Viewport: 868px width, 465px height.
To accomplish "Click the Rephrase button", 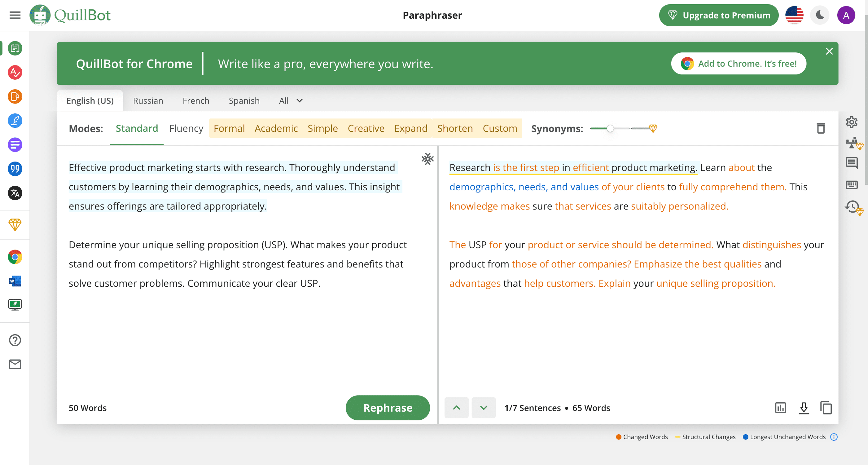I will click(388, 408).
